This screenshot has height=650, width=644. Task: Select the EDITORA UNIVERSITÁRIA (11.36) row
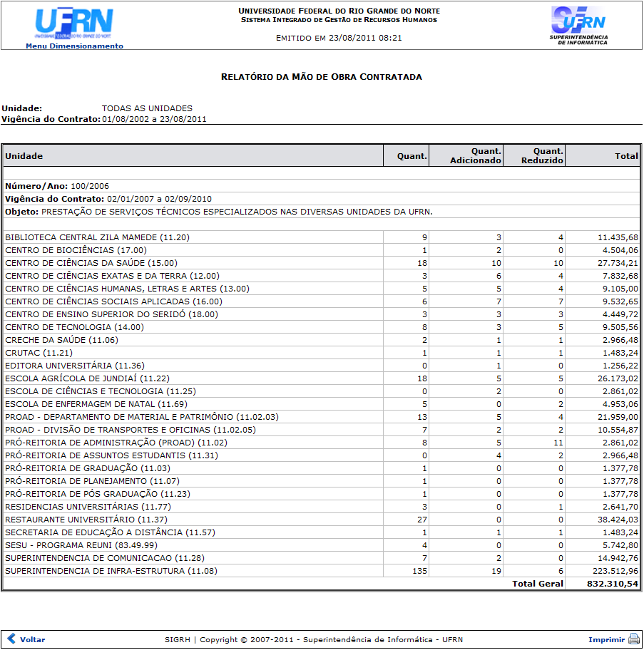coord(322,366)
